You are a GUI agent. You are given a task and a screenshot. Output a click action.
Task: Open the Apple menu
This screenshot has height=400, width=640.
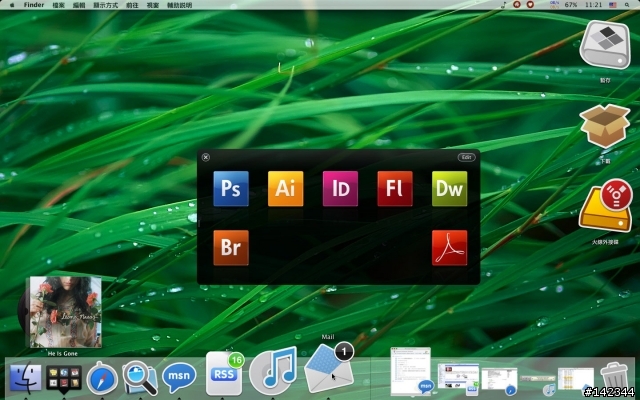tap(12, 5)
